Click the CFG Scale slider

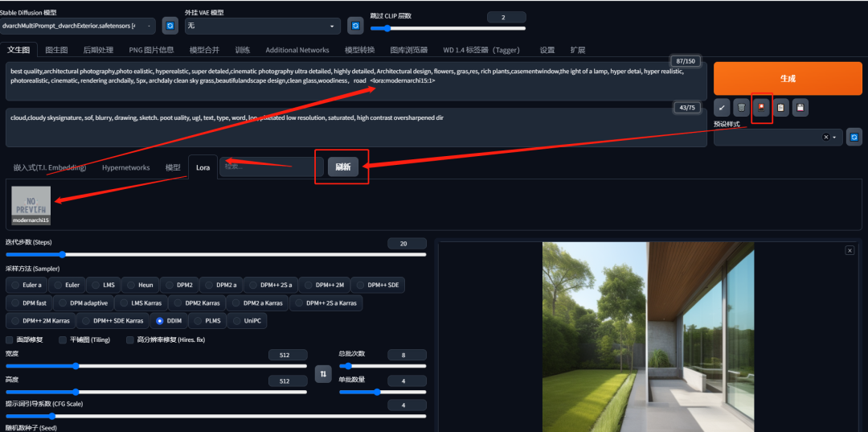tap(216, 416)
